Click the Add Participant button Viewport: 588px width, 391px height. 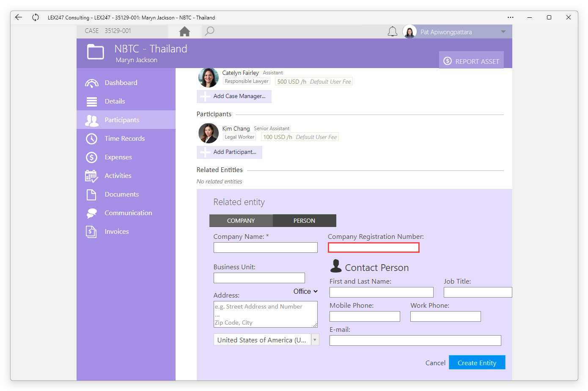pyautogui.click(x=229, y=152)
